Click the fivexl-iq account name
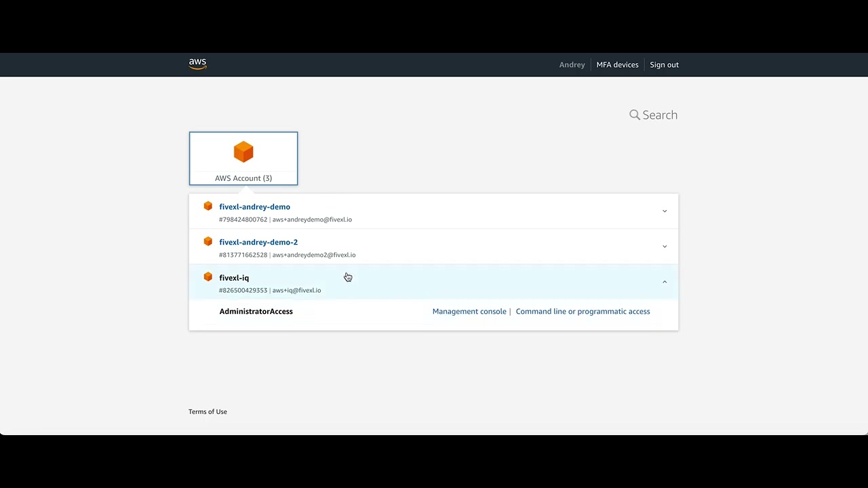 point(234,278)
